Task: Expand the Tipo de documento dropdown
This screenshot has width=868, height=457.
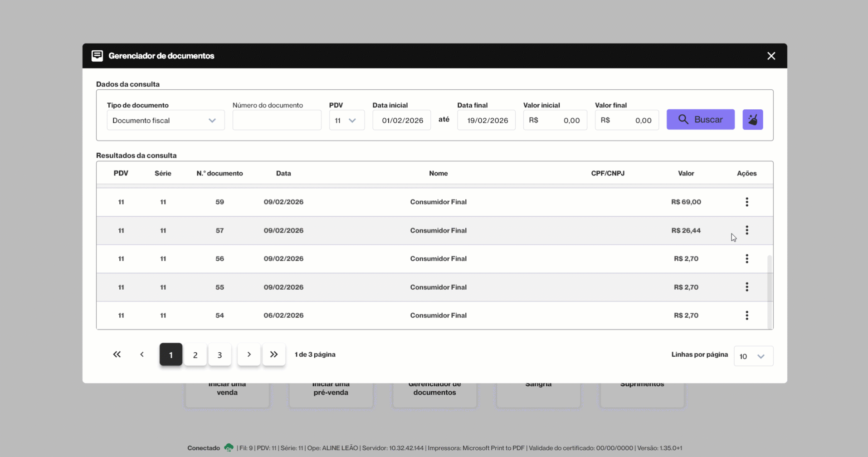Action: (x=166, y=121)
